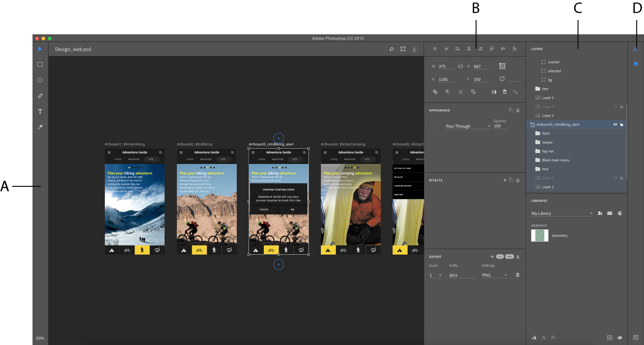Select the Ellipse tool

point(40,80)
